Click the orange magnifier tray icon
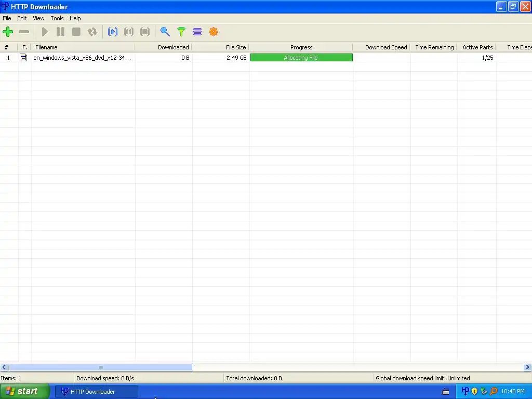 494,391
